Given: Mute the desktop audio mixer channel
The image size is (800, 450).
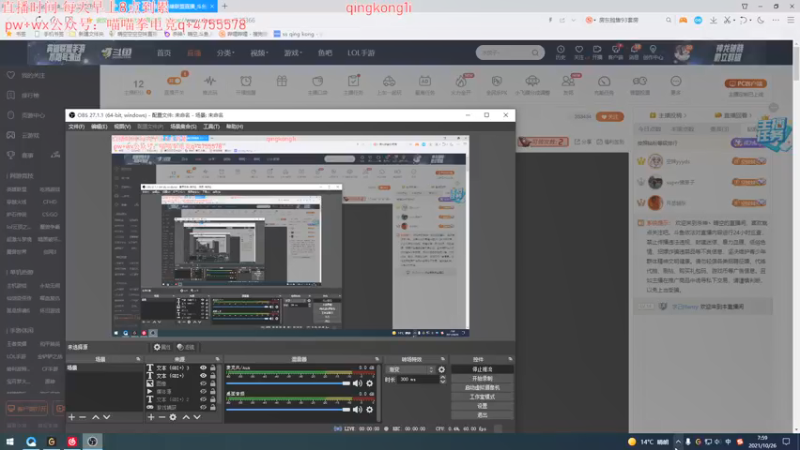Looking at the screenshot, I should point(358,409).
